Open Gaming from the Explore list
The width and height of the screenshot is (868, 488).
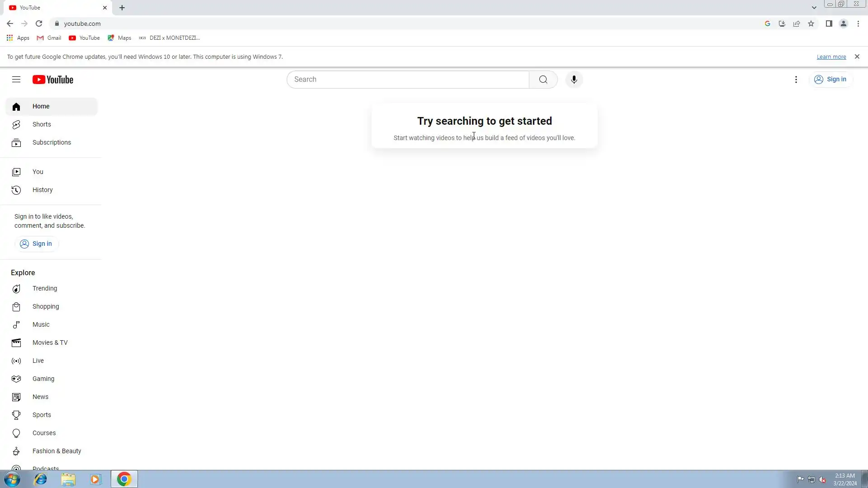point(43,379)
